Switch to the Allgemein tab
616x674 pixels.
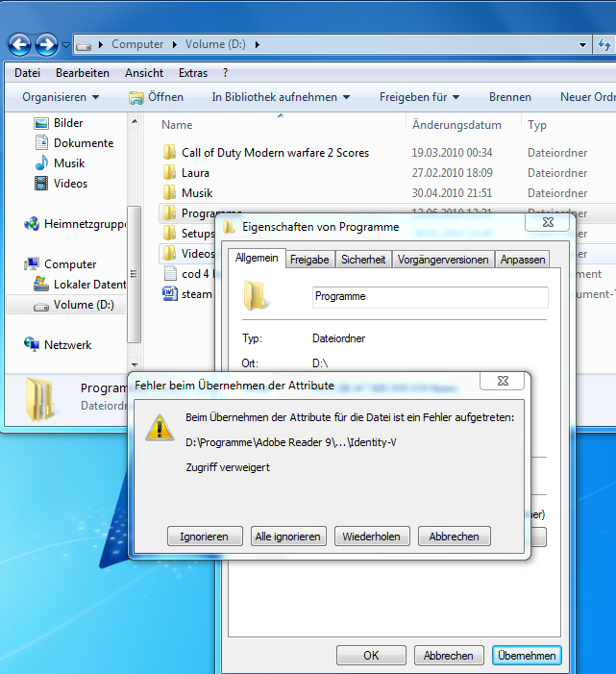tap(257, 259)
